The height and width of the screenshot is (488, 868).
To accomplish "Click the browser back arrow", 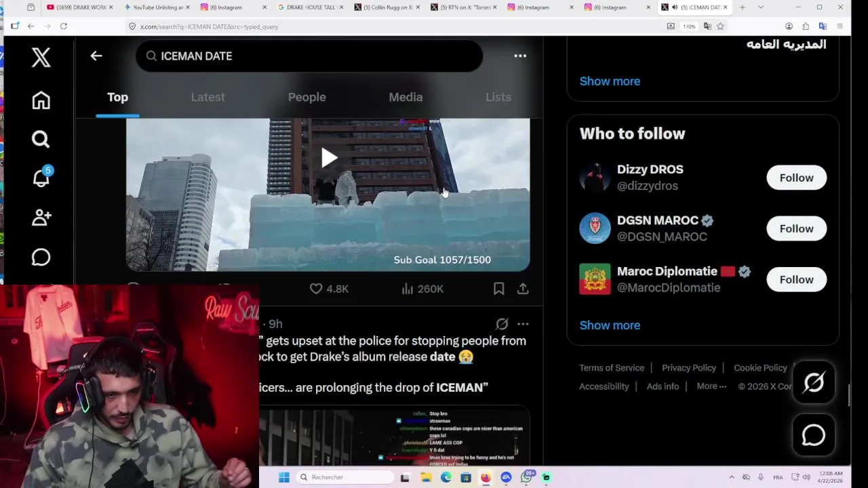I will pyautogui.click(x=31, y=26).
